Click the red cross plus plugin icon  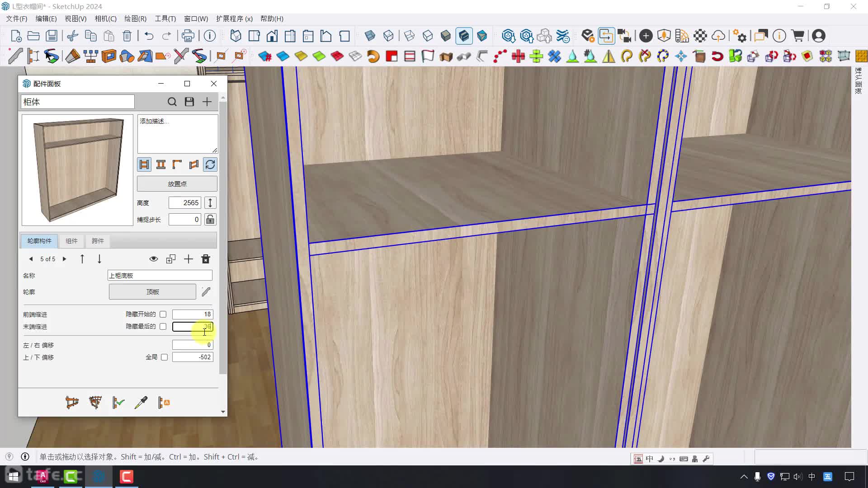pyautogui.click(x=518, y=56)
